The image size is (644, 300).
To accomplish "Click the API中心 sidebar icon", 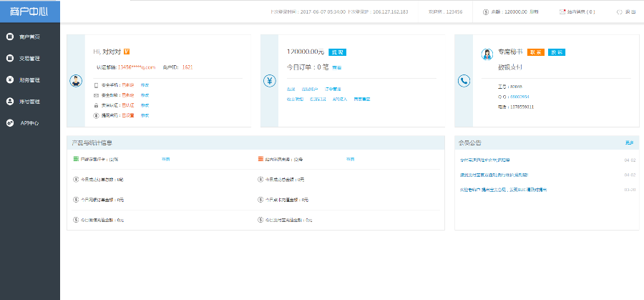I will point(10,122).
